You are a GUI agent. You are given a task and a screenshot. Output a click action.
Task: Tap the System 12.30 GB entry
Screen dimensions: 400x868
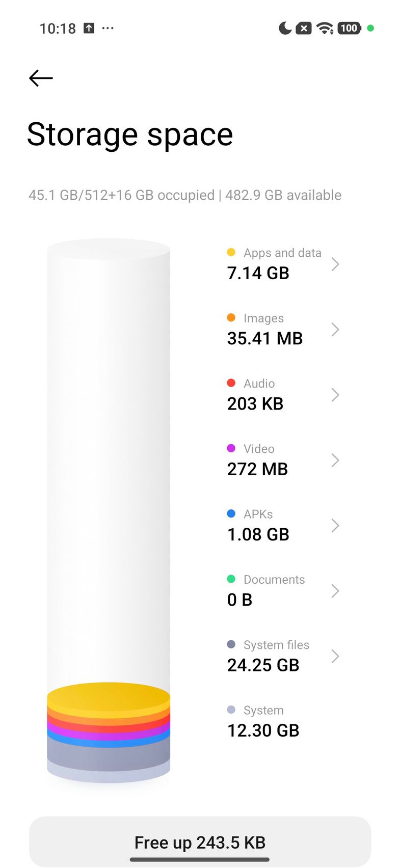click(x=263, y=721)
